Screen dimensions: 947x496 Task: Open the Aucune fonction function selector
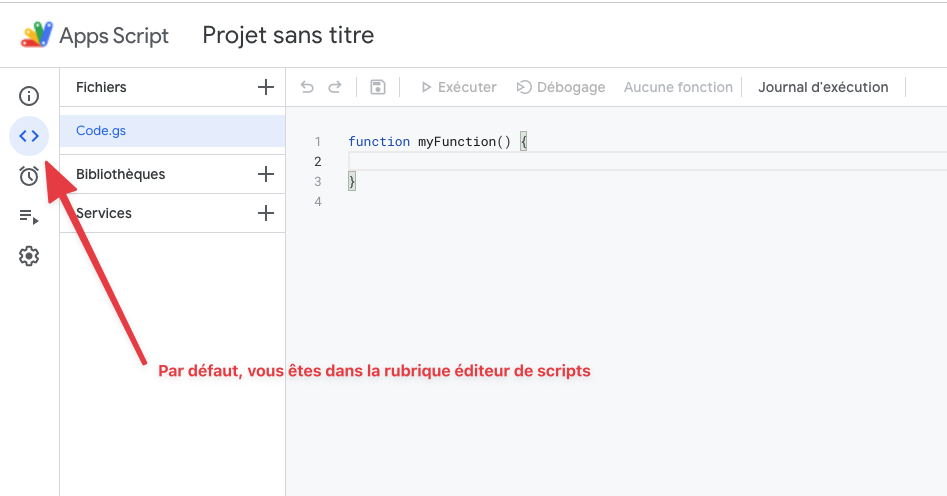(678, 87)
